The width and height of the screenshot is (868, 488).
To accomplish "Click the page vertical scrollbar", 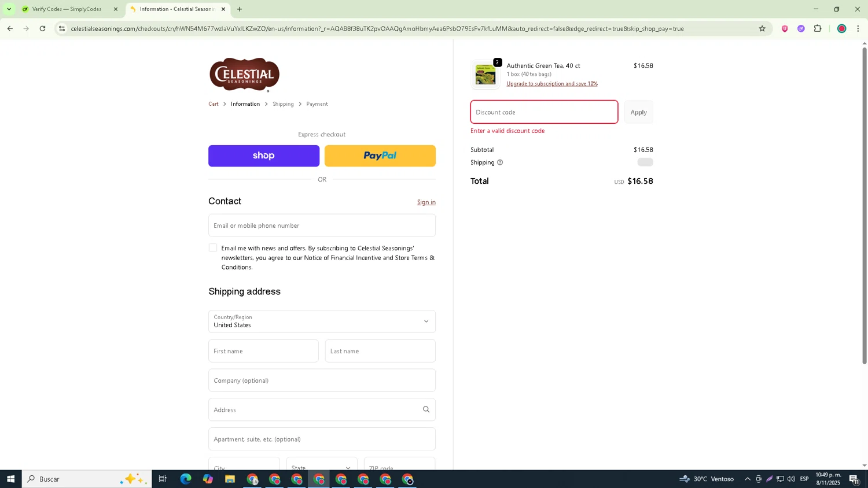I will [x=865, y=205].
